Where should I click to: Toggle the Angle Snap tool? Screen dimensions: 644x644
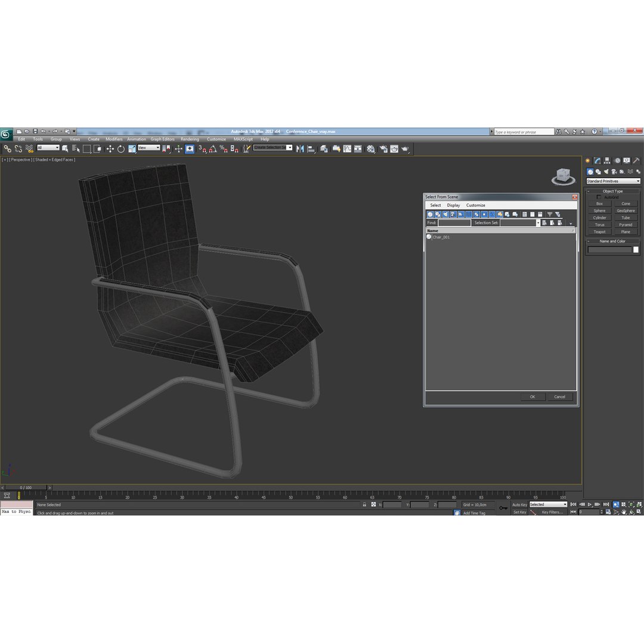coord(213,148)
